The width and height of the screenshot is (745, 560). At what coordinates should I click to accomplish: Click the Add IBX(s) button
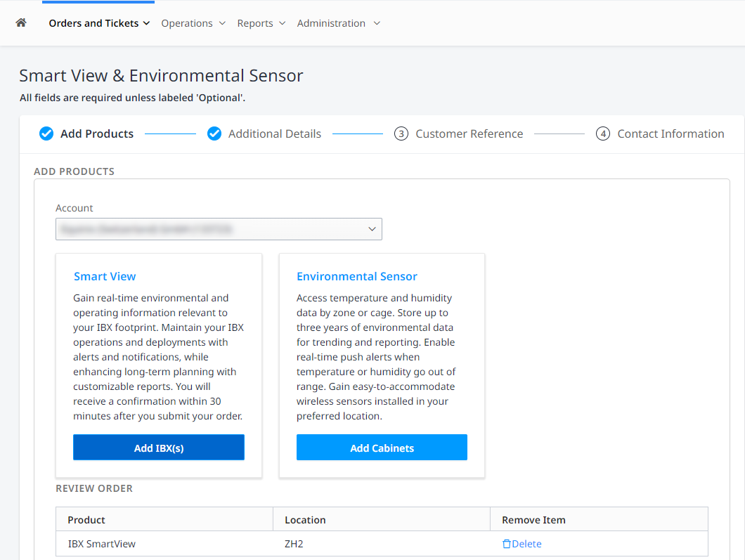(x=159, y=448)
